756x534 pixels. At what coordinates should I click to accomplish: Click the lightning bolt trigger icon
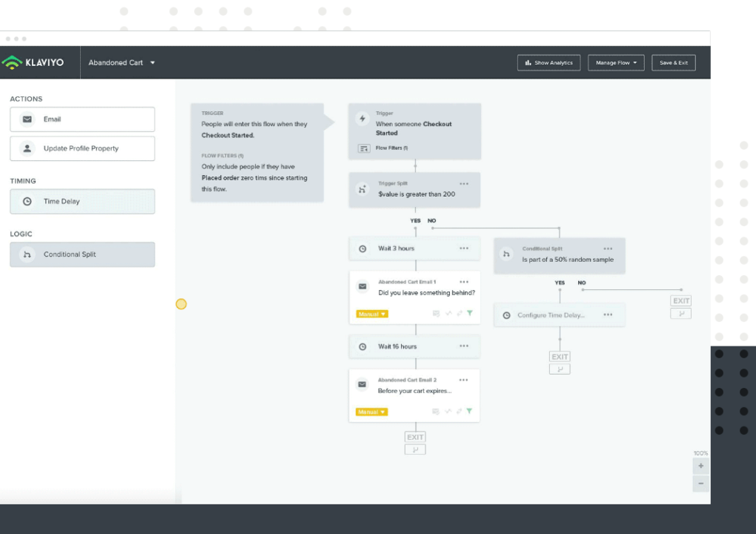[362, 119]
